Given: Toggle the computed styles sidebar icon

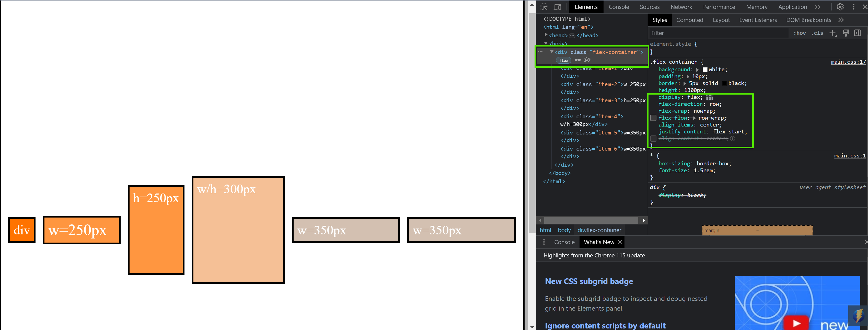Looking at the screenshot, I should [858, 33].
